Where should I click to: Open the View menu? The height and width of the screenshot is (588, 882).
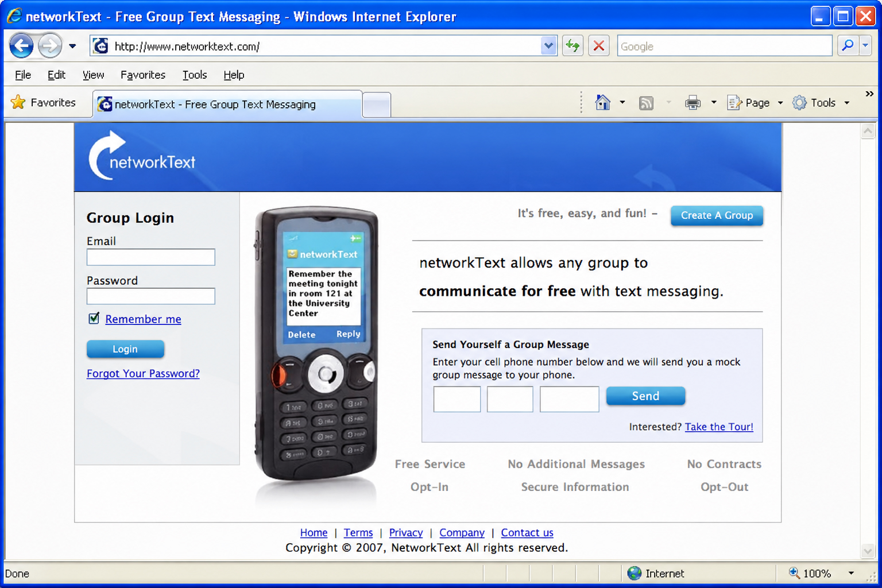(x=93, y=75)
